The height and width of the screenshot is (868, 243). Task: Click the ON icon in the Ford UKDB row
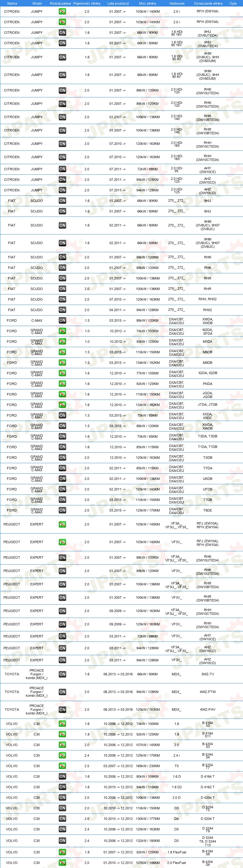(x=62, y=478)
